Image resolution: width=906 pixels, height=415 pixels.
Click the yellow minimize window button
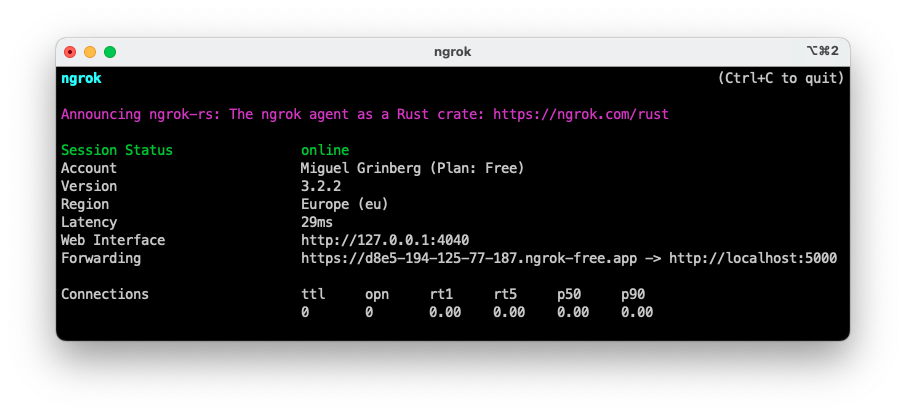pos(90,52)
